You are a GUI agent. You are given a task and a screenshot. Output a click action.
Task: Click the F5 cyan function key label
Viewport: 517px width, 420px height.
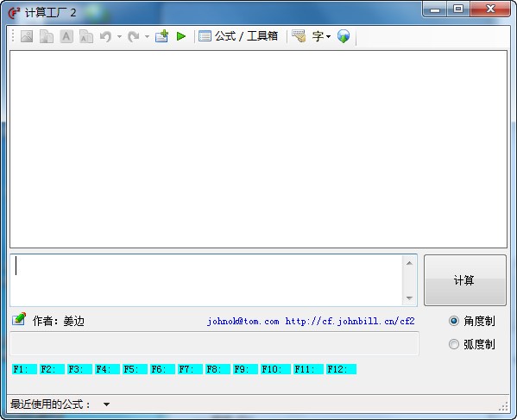click(135, 369)
